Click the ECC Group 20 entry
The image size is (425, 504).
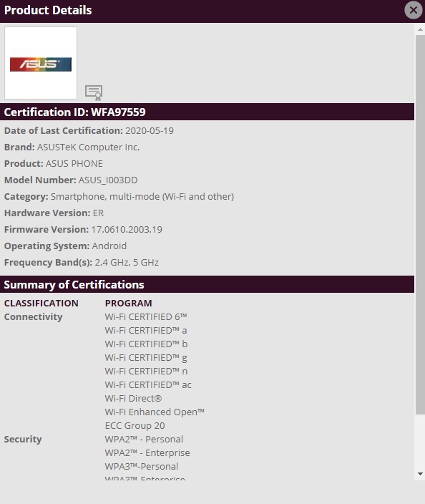coord(135,425)
